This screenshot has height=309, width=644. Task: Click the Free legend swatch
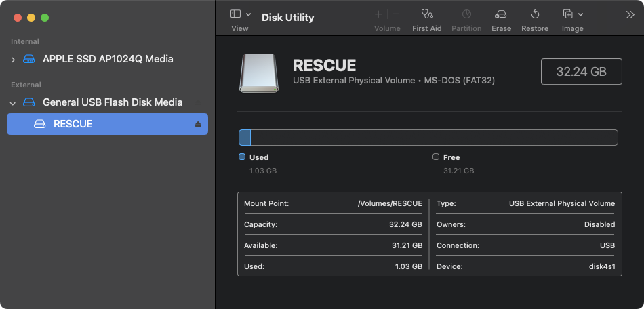tap(436, 157)
